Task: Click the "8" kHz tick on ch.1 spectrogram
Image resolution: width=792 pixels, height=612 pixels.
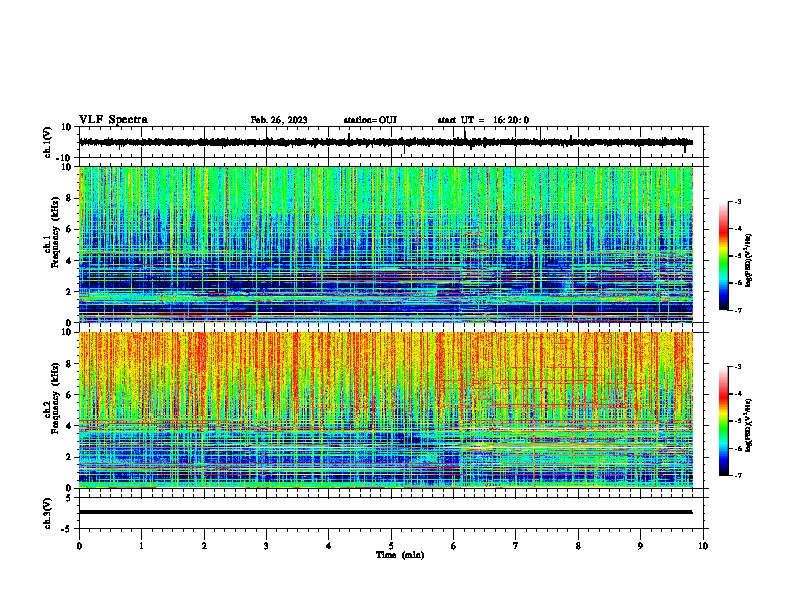Action: (69, 198)
